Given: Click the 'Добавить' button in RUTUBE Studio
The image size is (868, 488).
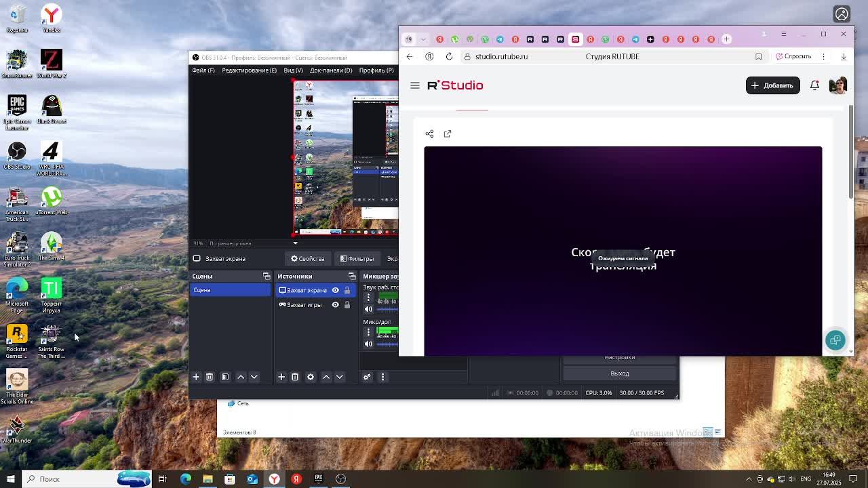Looking at the screenshot, I should 772,85.
